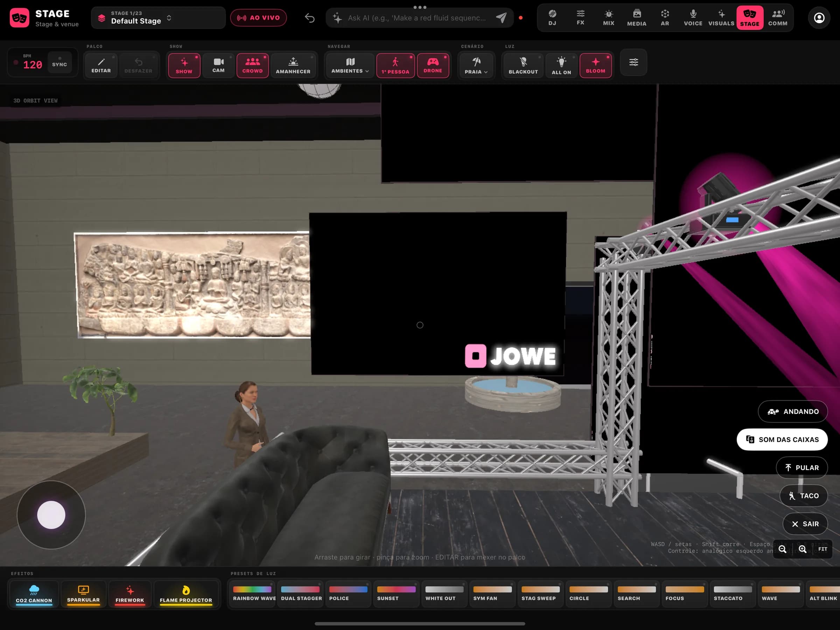Image resolution: width=840 pixels, height=630 pixels.
Task: Fire the CO2 Cannon effect
Action: (x=34, y=594)
